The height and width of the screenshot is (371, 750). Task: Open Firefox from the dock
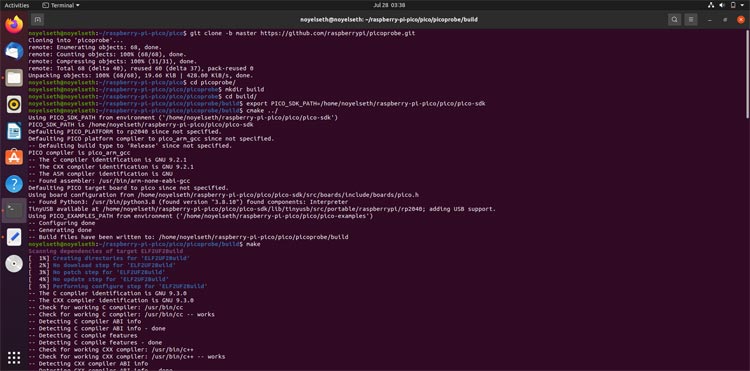(14, 24)
